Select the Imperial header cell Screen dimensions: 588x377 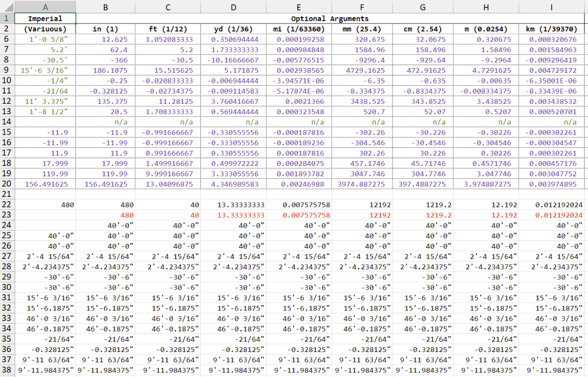pos(46,19)
